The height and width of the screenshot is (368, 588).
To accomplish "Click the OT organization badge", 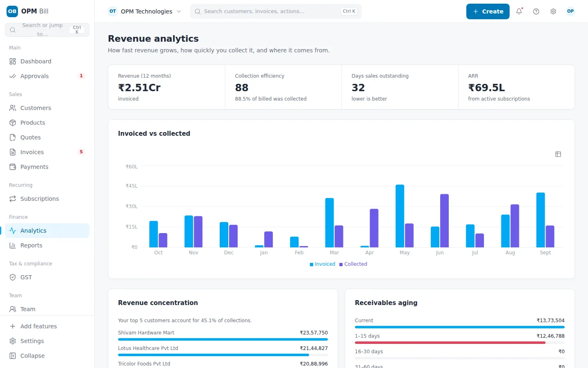I will (x=113, y=11).
